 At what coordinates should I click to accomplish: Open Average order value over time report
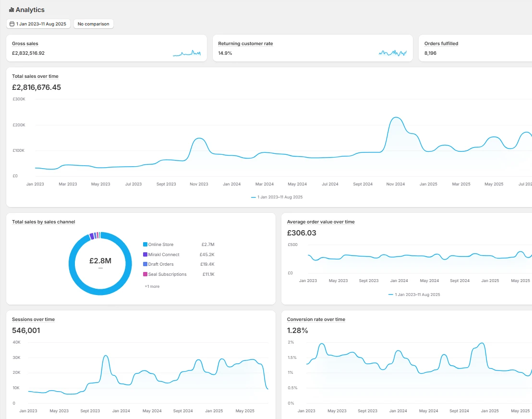pos(321,222)
